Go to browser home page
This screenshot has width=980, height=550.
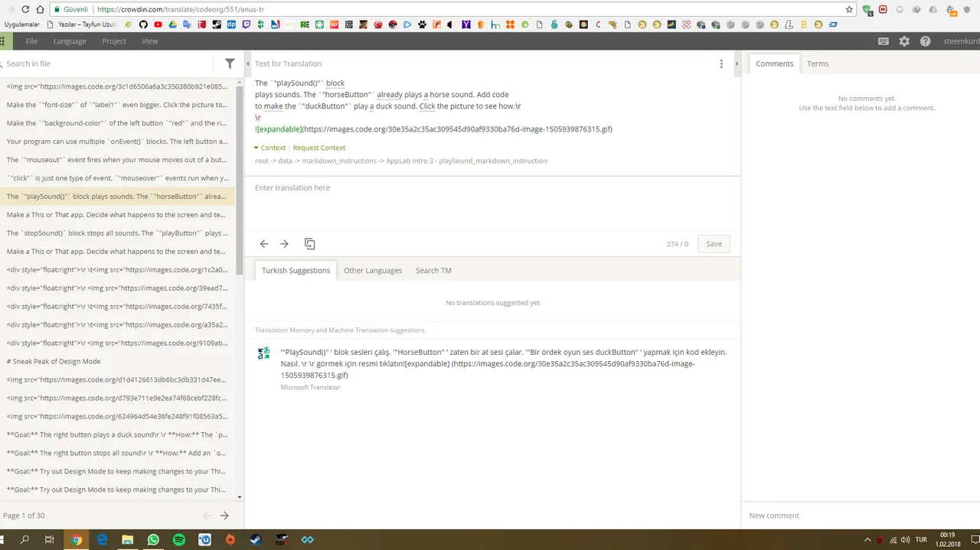point(41,9)
